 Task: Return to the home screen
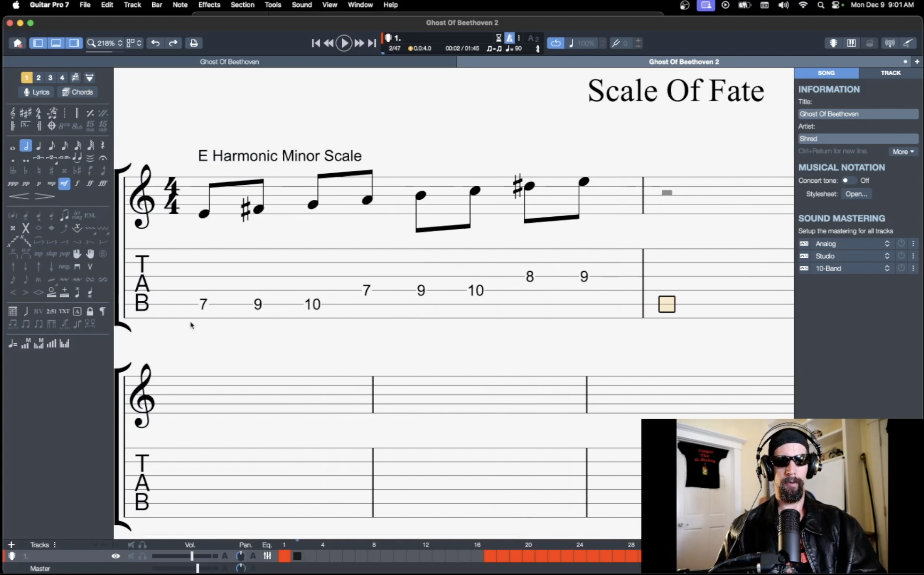(x=17, y=43)
